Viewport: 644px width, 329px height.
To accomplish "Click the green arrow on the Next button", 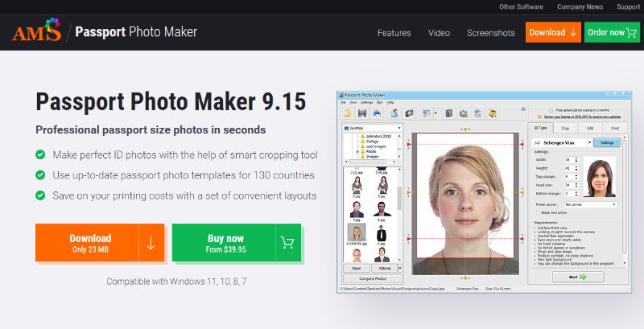I will 583,277.
